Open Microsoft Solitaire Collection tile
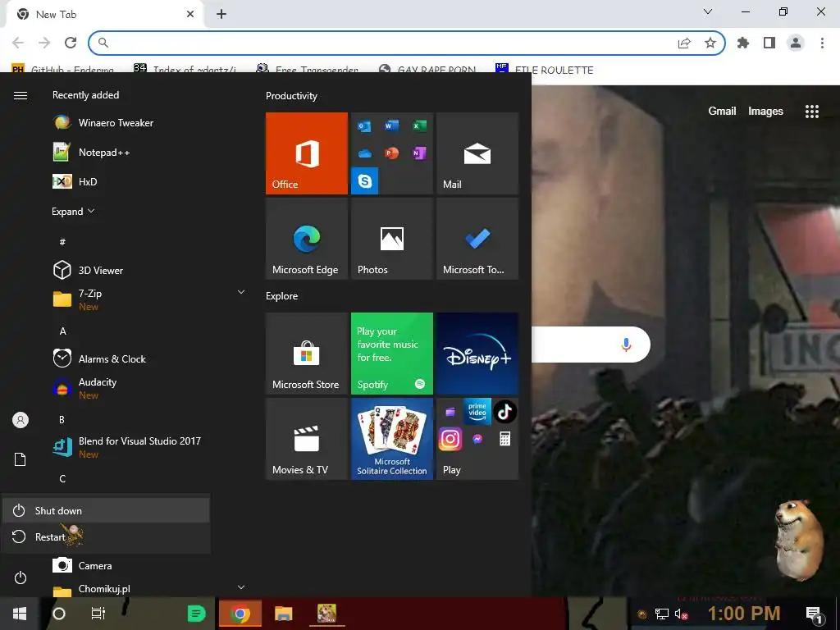This screenshot has width=840, height=630. (x=391, y=439)
